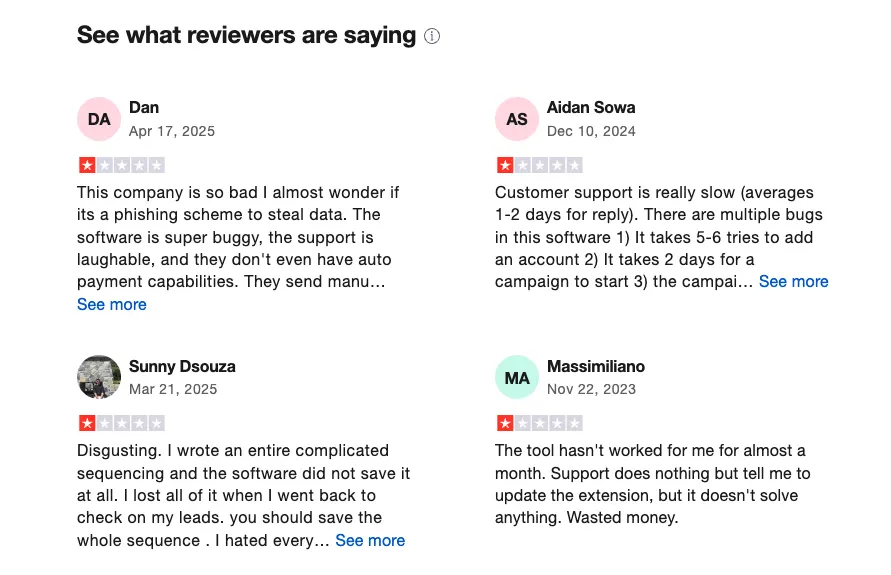Viewport: 891px width, 575px height.
Task: Expand Dan's review with See more
Action: pyautogui.click(x=112, y=305)
